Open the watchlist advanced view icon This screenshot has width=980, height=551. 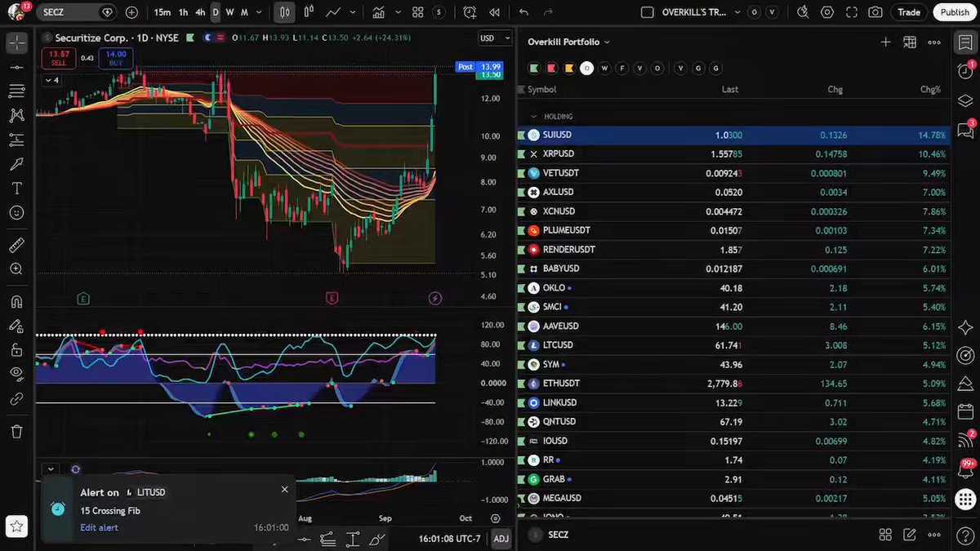pyautogui.click(x=910, y=42)
